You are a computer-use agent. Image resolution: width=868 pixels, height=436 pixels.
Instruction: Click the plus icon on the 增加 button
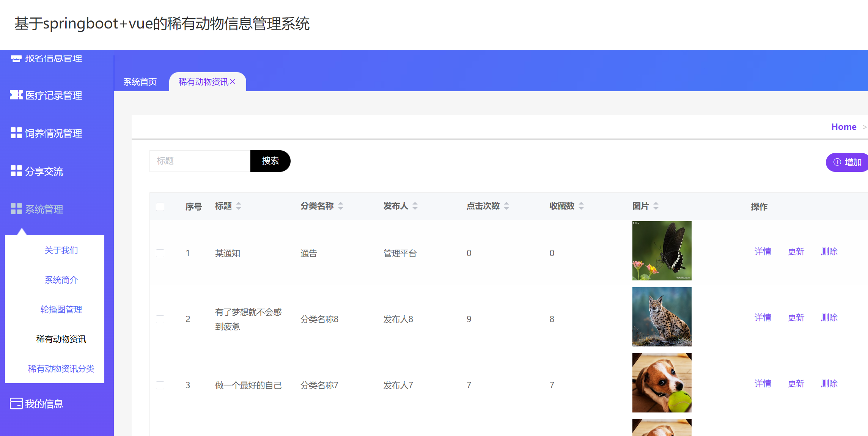click(x=837, y=162)
